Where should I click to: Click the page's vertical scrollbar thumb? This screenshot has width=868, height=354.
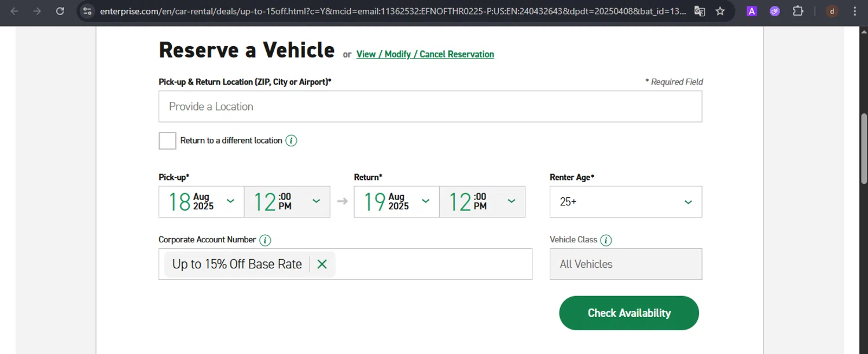coord(864,148)
